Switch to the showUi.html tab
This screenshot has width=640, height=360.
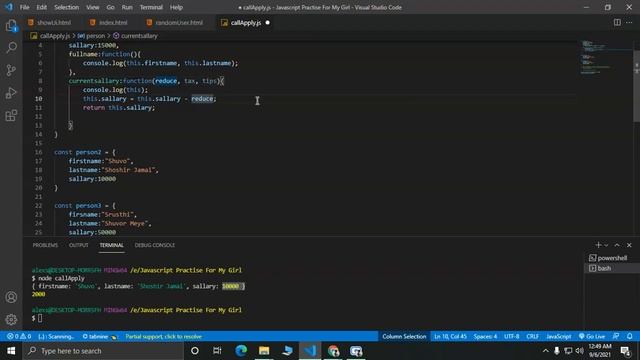[50, 22]
